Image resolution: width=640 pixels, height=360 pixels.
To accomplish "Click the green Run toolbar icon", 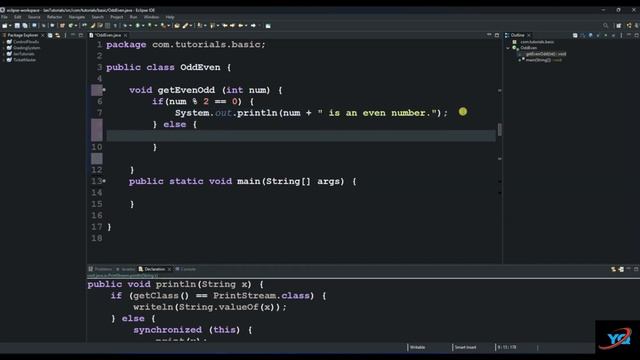I will pos(137,25).
